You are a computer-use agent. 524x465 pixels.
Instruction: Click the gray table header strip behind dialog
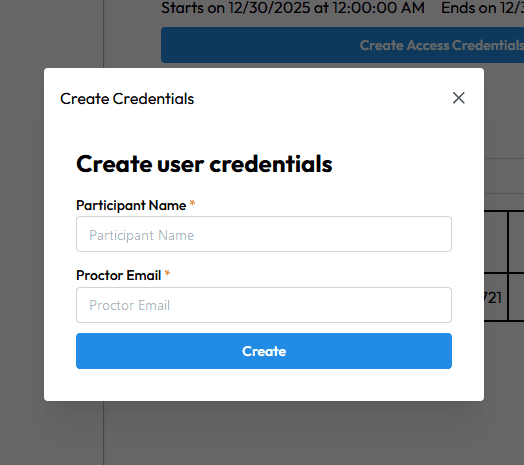(504, 176)
